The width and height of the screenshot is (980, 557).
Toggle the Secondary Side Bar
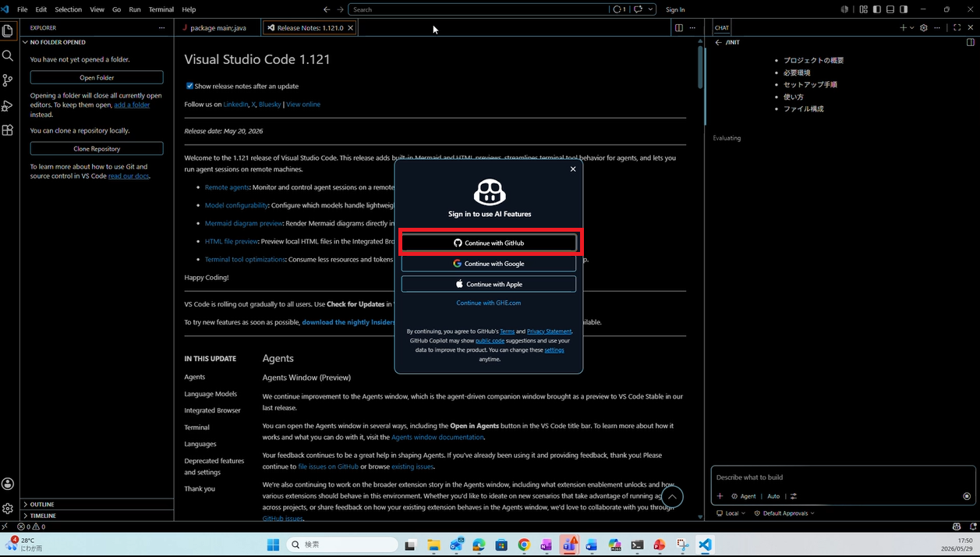(x=904, y=9)
